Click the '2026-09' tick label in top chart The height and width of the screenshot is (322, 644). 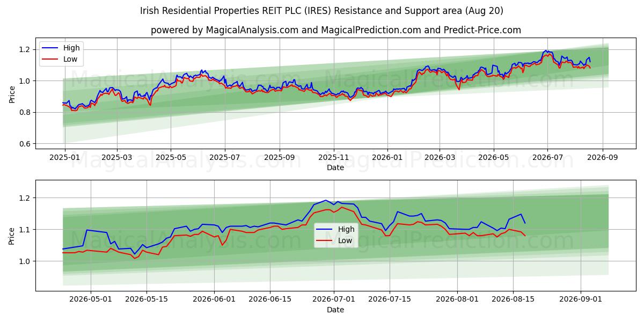point(602,157)
